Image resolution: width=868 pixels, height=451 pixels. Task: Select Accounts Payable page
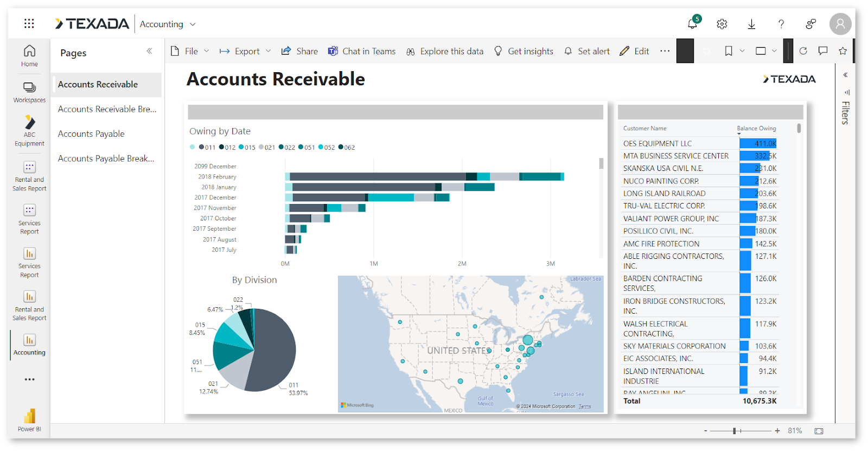pyautogui.click(x=107, y=134)
